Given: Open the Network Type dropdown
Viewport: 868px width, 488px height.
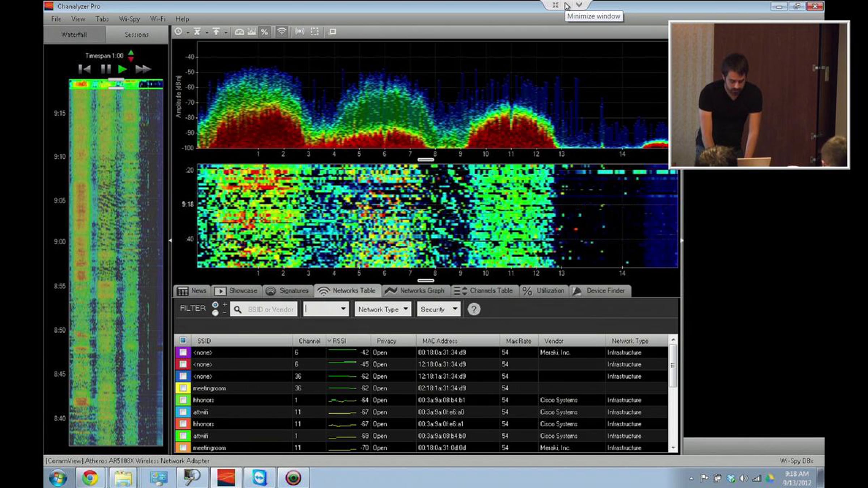Looking at the screenshot, I should (x=383, y=309).
